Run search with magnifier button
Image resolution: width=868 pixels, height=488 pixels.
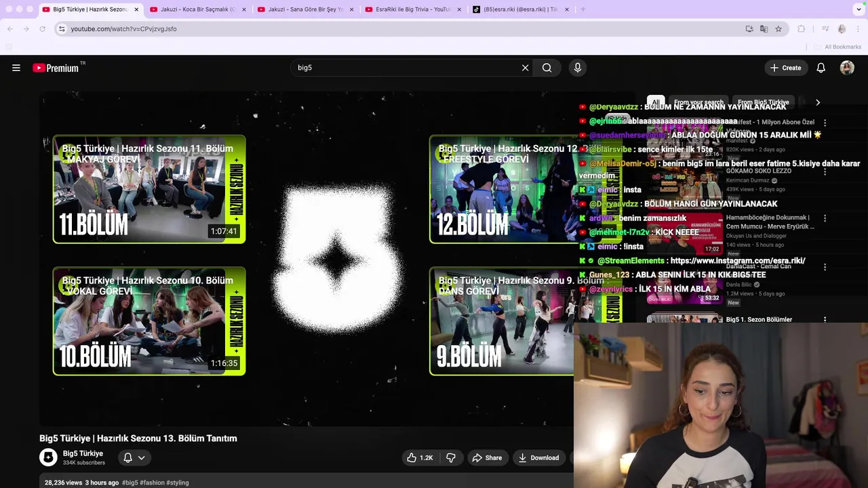click(547, 68)
